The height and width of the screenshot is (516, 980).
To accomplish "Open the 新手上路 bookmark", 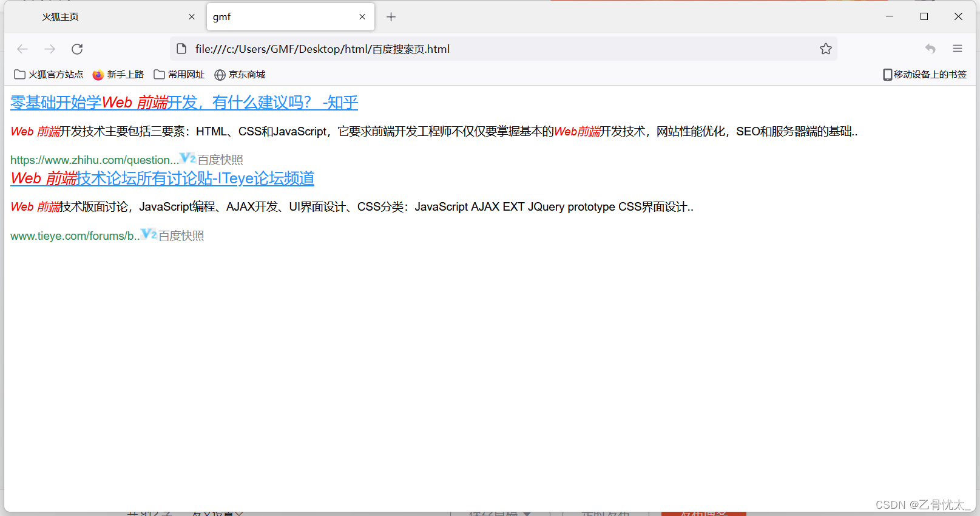I will point(118,75).
